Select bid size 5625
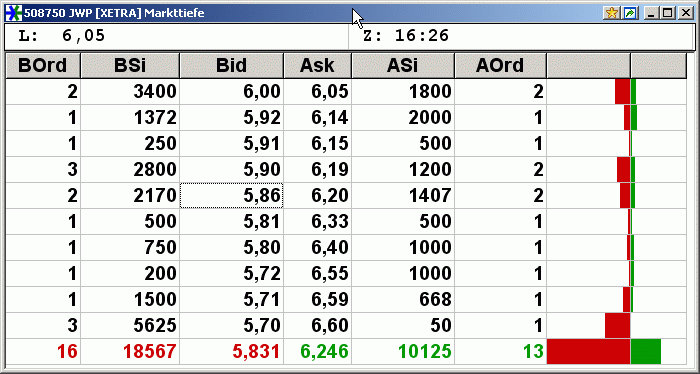The width and height of the screenshot is (700, 374). (x=130, y=325)
